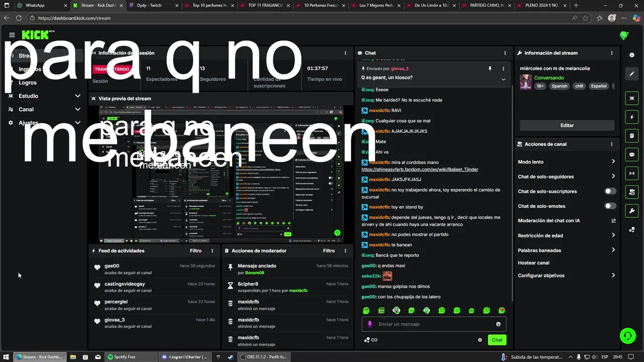
Task: Click the camera focus icon in the right sidebar
Action: tap(632, 99)
